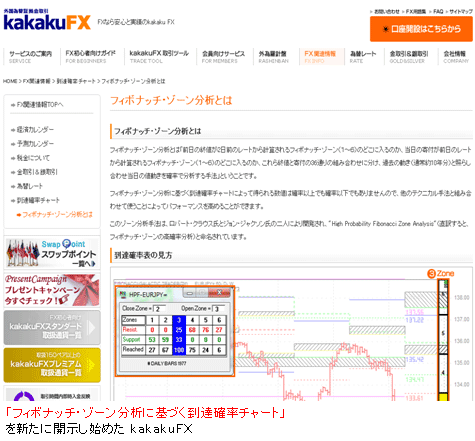Click the Close Zone input field
The width and height of the screenshot is (475, 441).
point(160,309)
